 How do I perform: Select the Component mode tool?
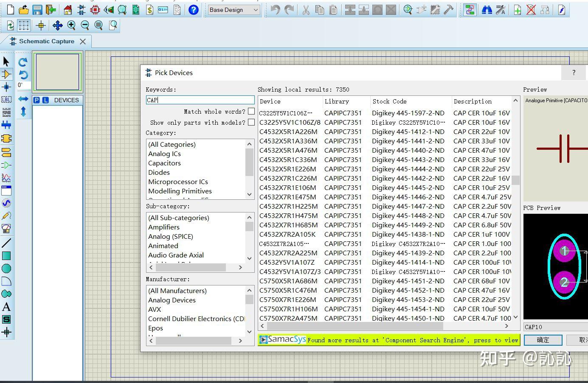6,74
